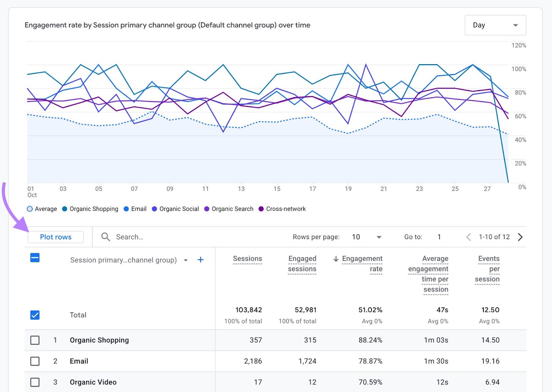Expand the Session primary channel group selector
Screen dimensions: 552x392
(x=186, y=260)
